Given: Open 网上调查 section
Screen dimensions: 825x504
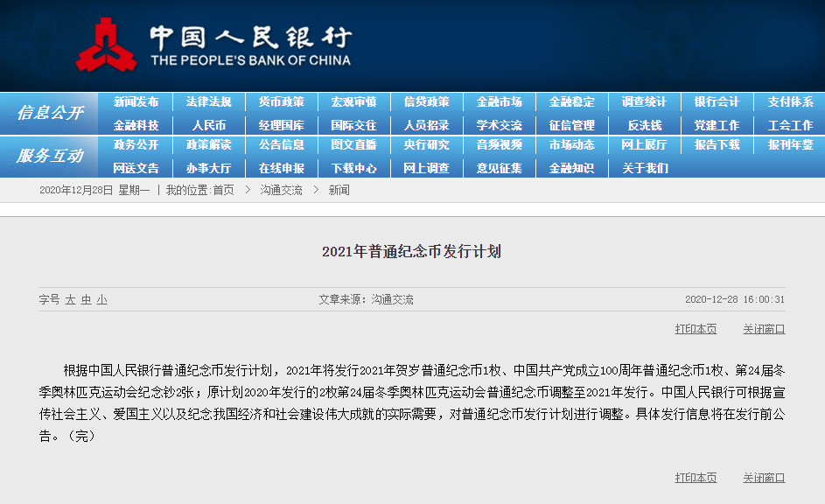Looking at the screenshot, I should pyautogui.click(x=426, y=168).
